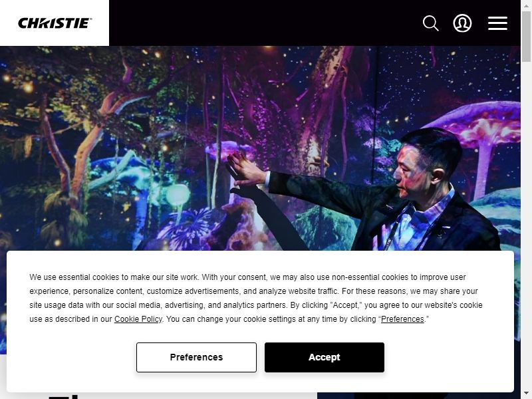
Task: Go to homepage via Christie logo
Action: click(x=55, y=23)
